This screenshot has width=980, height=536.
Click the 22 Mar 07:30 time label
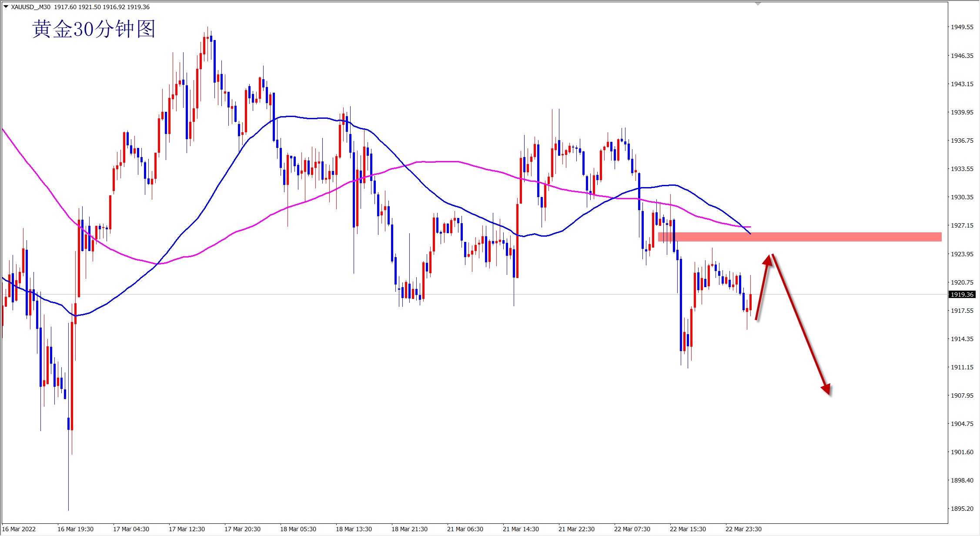point(632,529)
